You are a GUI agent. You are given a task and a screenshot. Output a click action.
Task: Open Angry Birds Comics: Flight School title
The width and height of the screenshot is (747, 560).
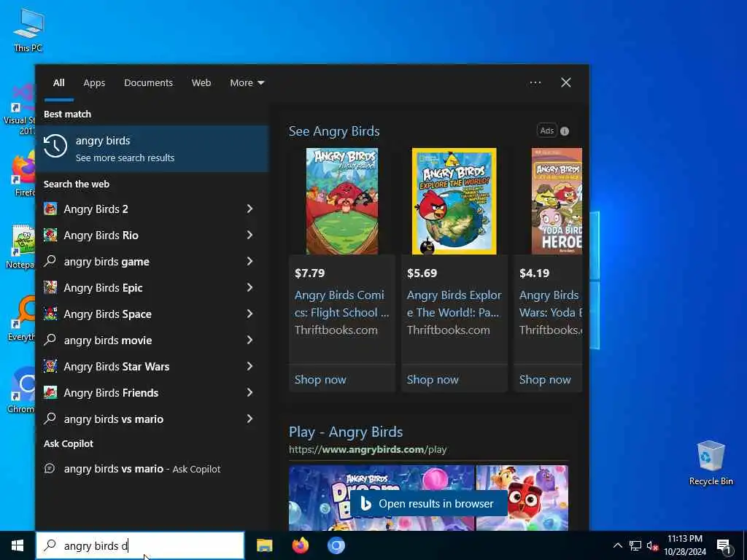point(341,304)
